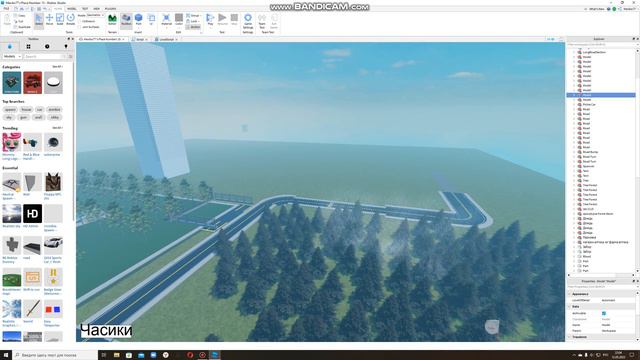Start Play test from the ribbon
640x360 pixels.
click(x=210, y=20)
